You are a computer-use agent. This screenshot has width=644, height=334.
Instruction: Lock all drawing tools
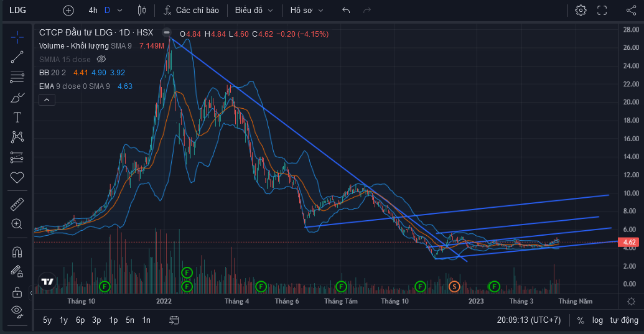(17, 292)
